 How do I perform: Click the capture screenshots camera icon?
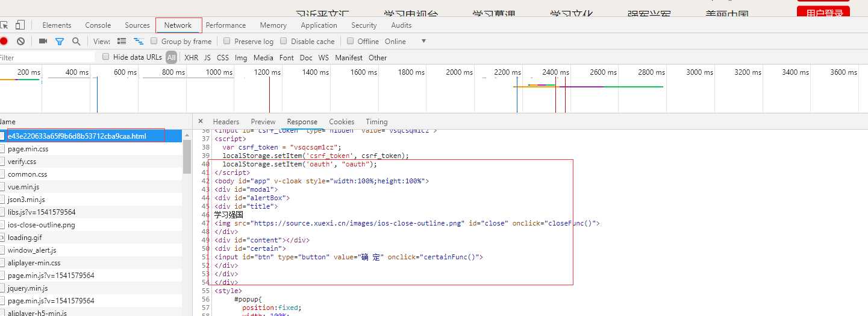[x=43, y=41]
